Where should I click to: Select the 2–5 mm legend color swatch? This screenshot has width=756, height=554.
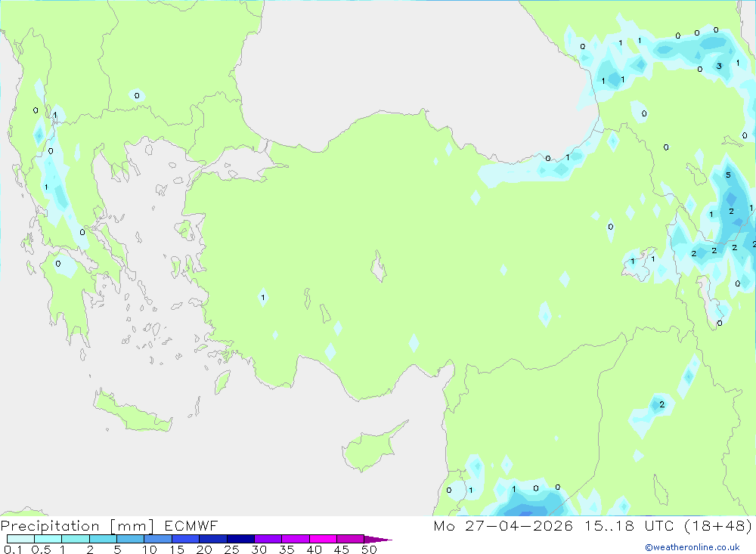click(103, 539)
